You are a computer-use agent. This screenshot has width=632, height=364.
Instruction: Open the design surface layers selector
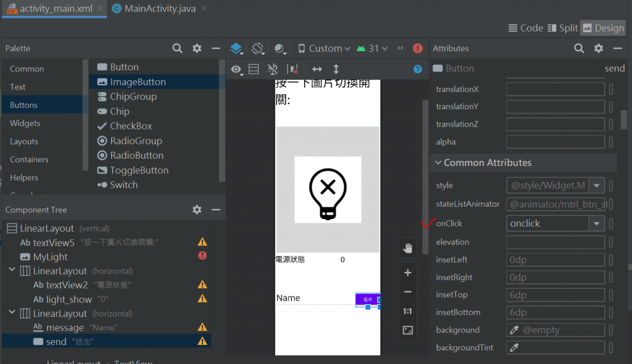(236, 48)
